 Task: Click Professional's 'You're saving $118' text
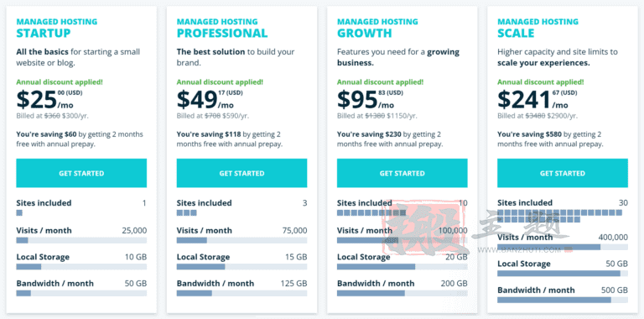coord(209,134)
